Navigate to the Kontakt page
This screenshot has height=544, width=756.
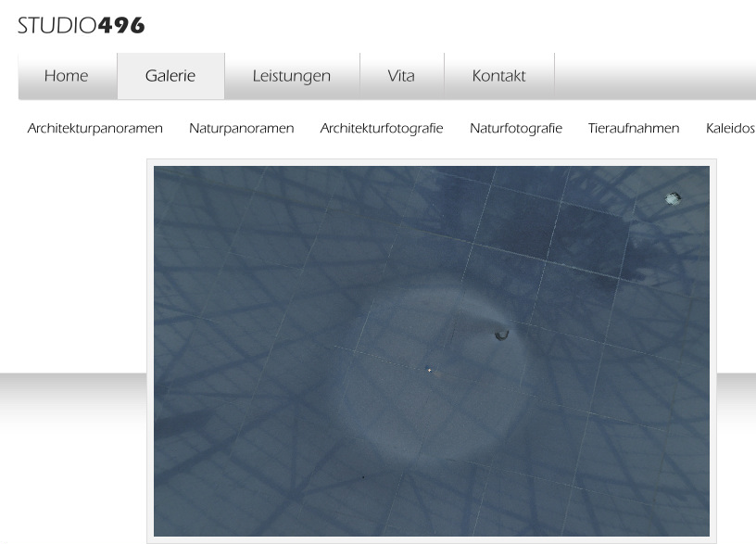point(498,76)
